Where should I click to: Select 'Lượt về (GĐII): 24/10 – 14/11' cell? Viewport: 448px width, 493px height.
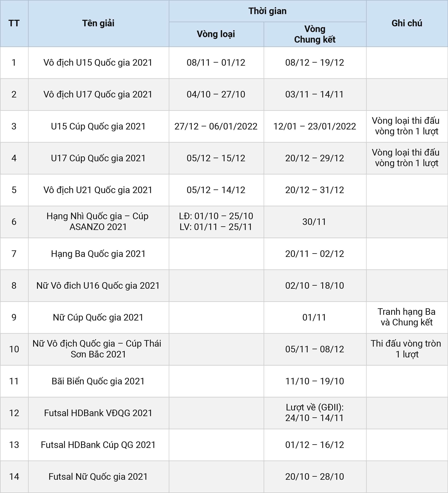pos(315,413)
